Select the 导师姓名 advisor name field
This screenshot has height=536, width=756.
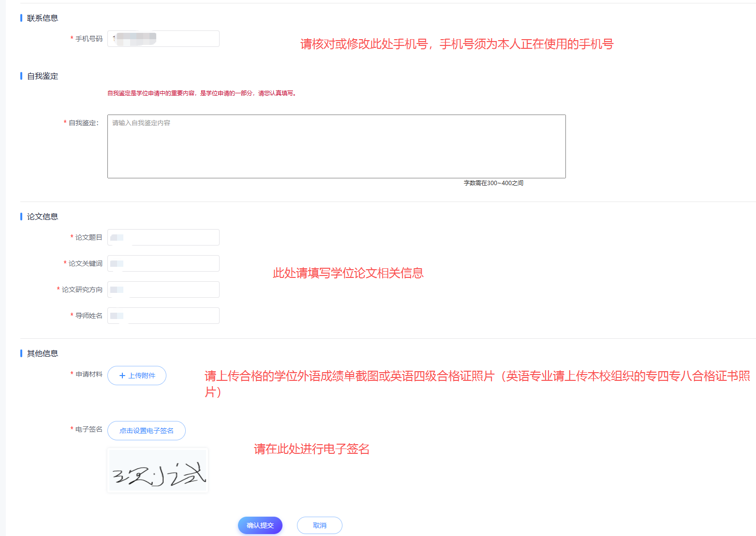click(163, 316)
